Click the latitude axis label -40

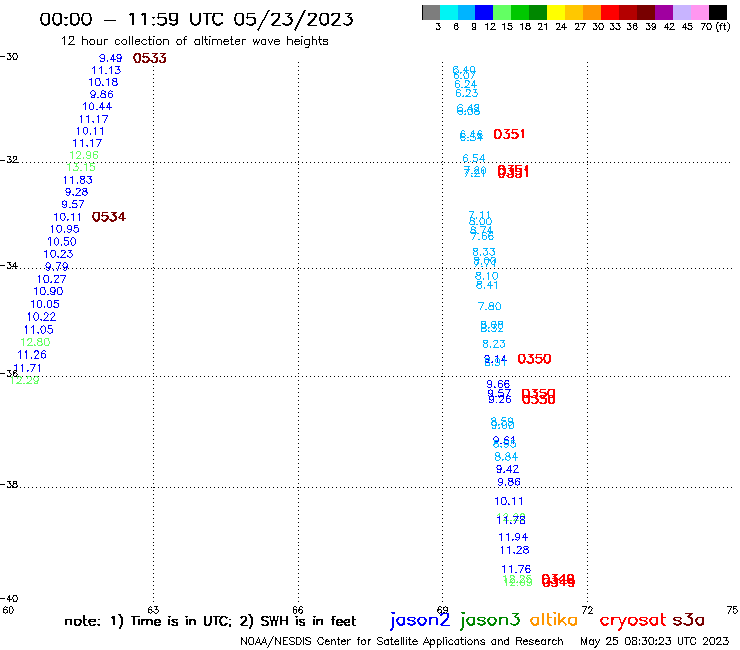[x=9, y=599]
